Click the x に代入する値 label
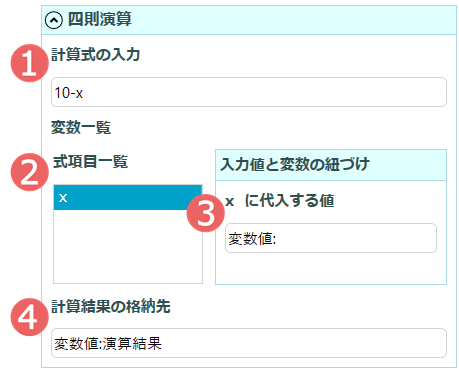Viewport: 459px width, 370px height. tap(280, 201)
